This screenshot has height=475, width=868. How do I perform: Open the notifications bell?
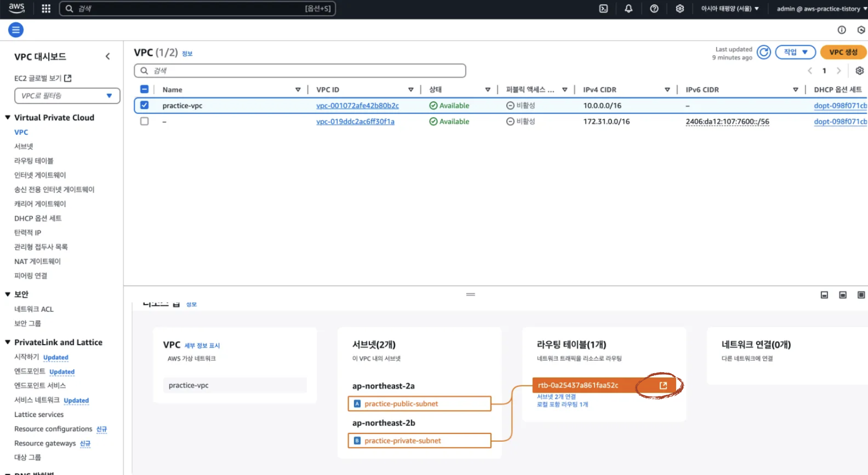point(629,9)
